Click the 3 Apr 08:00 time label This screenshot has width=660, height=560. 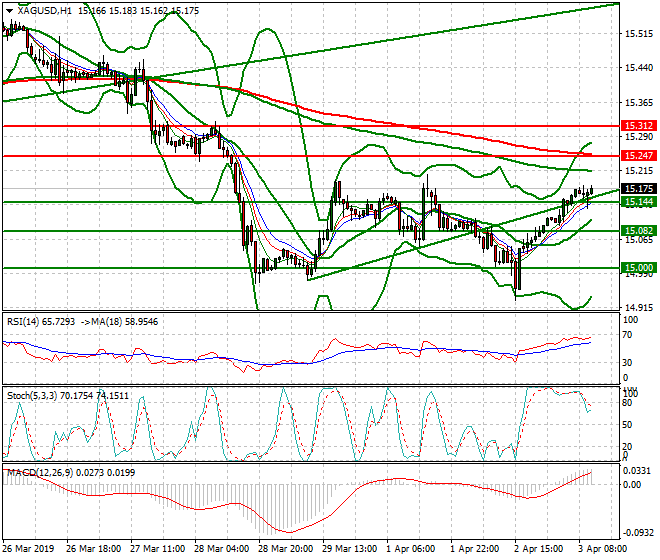pyautogui.click(x=603, y=549)
